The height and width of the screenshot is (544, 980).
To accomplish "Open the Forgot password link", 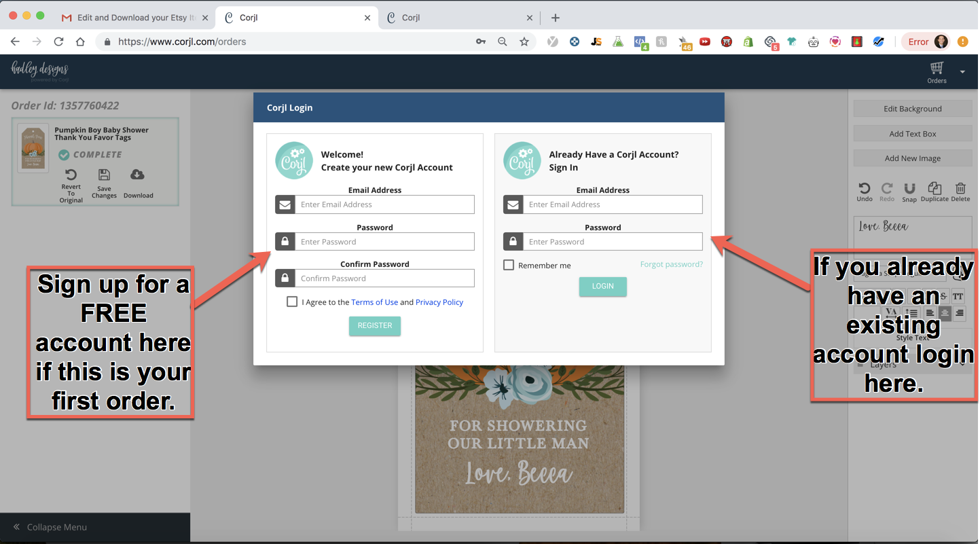I will [672, 264].
